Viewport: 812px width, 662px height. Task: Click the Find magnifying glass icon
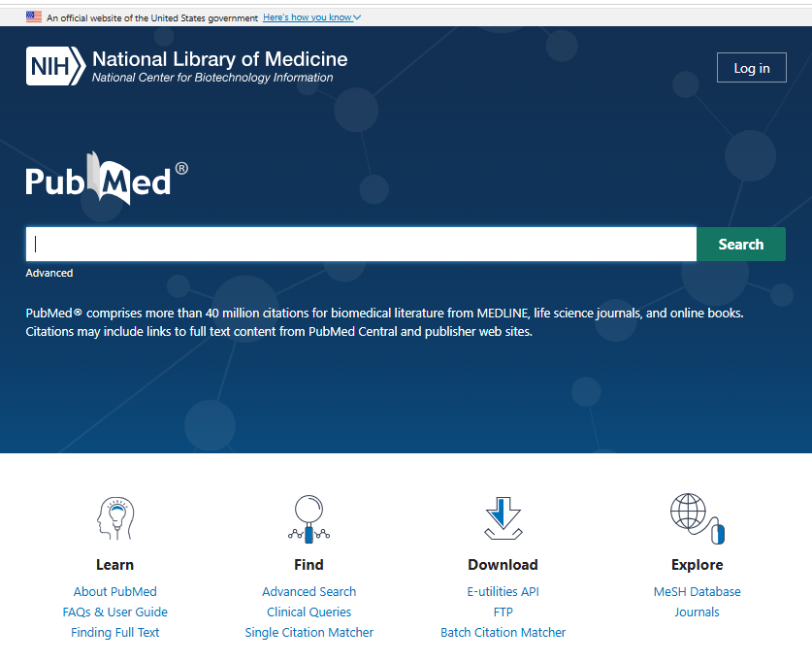(309, 519)
